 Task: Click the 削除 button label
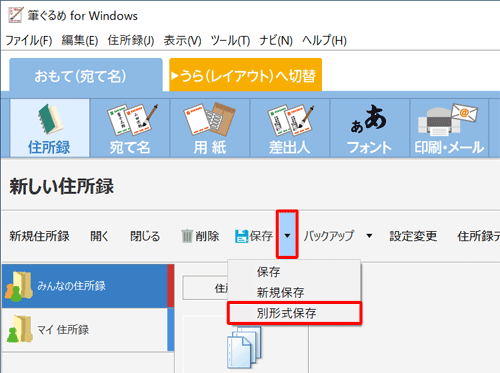click(207, 236)
